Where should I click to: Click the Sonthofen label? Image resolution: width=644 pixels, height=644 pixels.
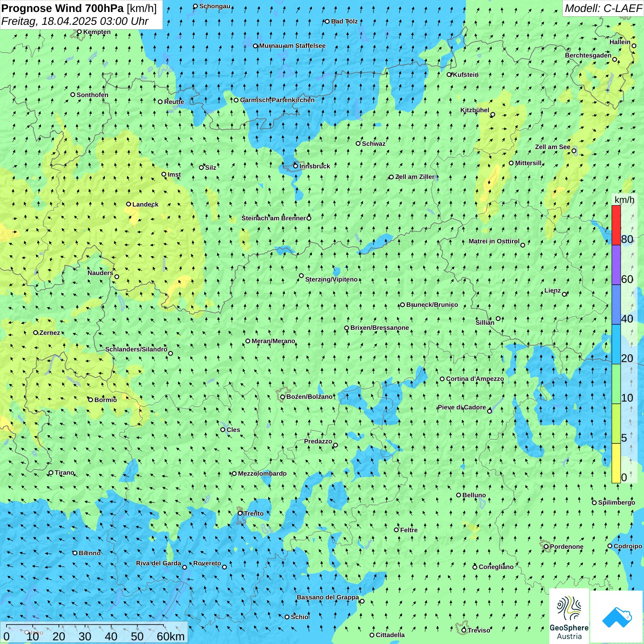[92, 95]
